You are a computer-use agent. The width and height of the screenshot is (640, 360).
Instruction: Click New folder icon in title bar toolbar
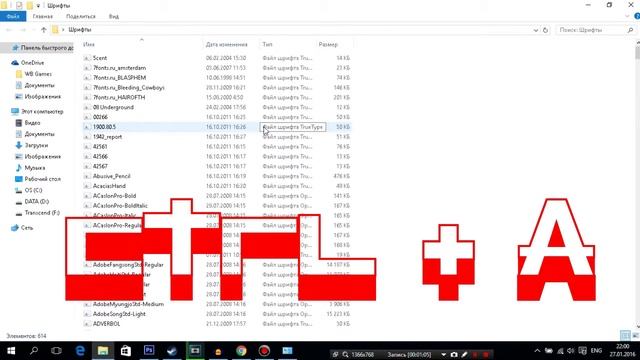point(29,6)
